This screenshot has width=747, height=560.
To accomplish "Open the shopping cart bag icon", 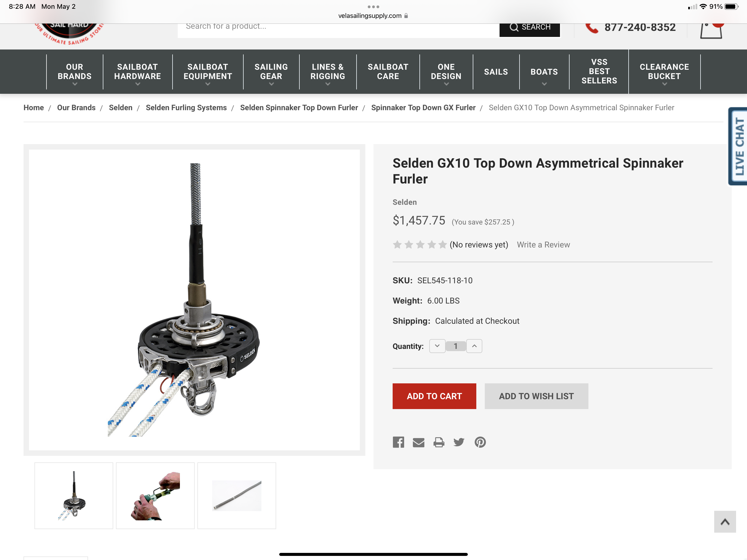I will (711, 30).
